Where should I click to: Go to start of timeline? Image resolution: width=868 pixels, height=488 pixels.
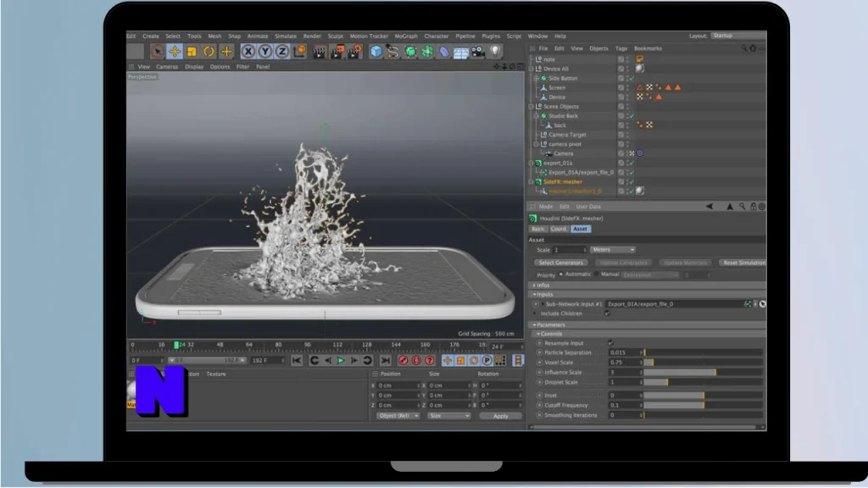[297, 360]
